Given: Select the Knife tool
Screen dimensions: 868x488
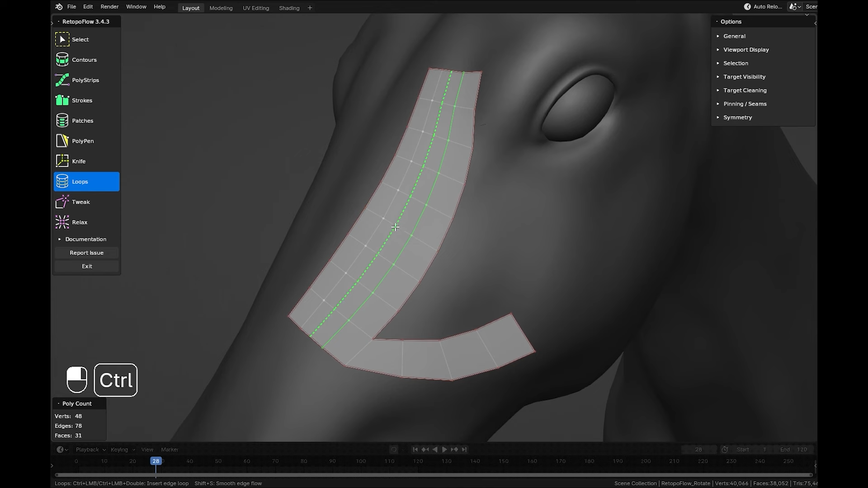Looking at the screenshot, I should point(85,161).
